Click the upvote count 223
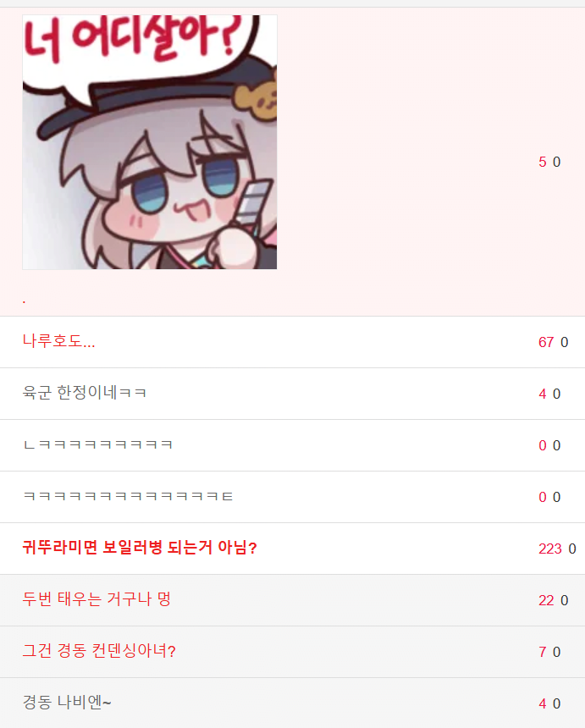 coord(550,549)
